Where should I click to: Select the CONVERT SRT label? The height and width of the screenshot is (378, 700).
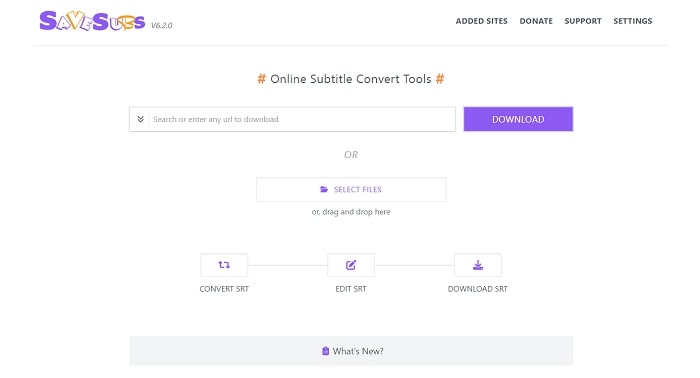tap(224, 289)
